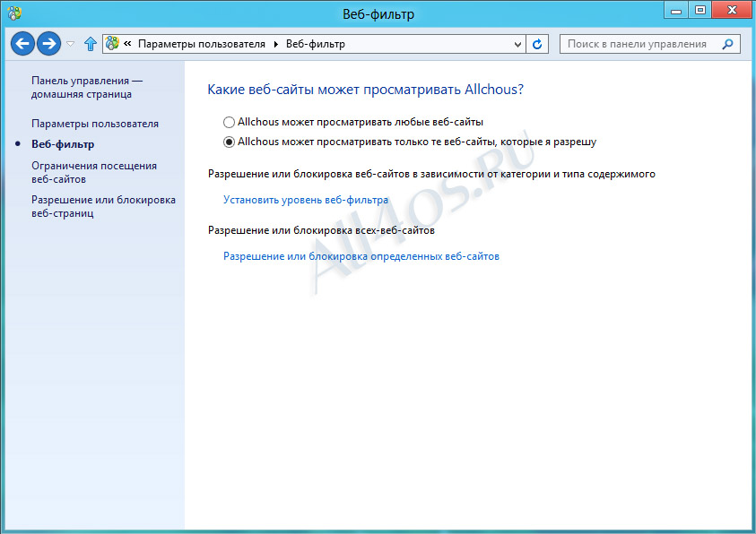This screenshot has width=756, height=534.
Task: Maximize the Веб-фильтр window
Action: [x=700, y=11]
